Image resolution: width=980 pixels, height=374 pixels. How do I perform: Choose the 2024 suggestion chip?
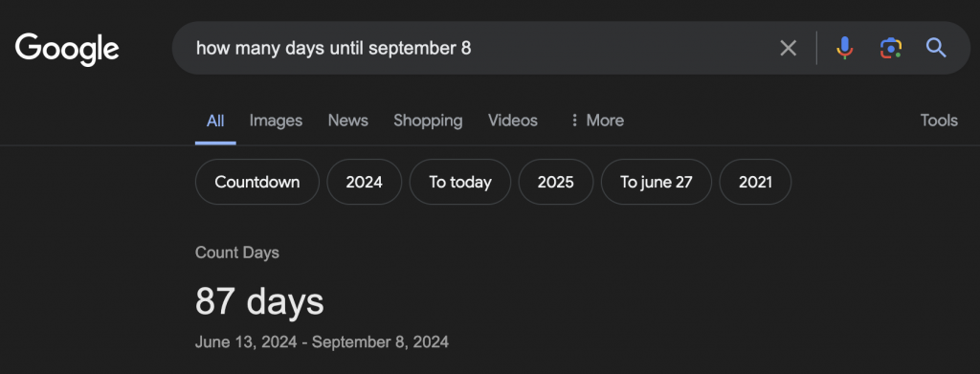coord(365,182)
